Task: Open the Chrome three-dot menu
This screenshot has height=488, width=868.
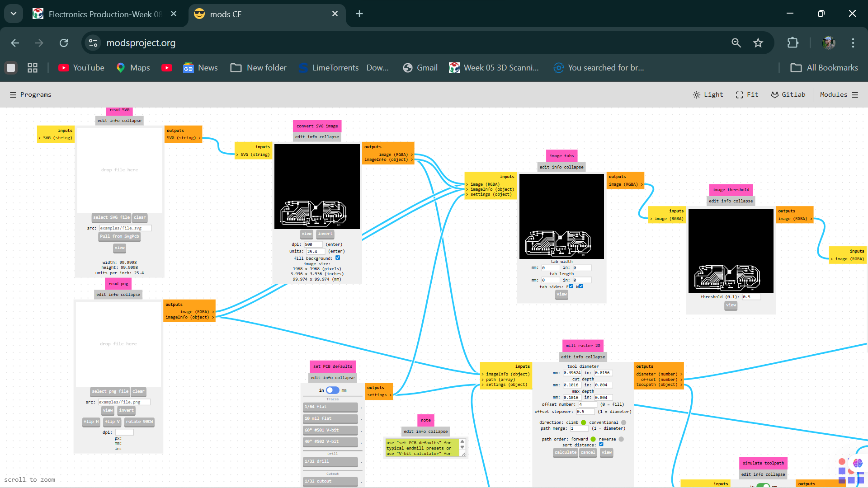Action: [x=853, y=43]
